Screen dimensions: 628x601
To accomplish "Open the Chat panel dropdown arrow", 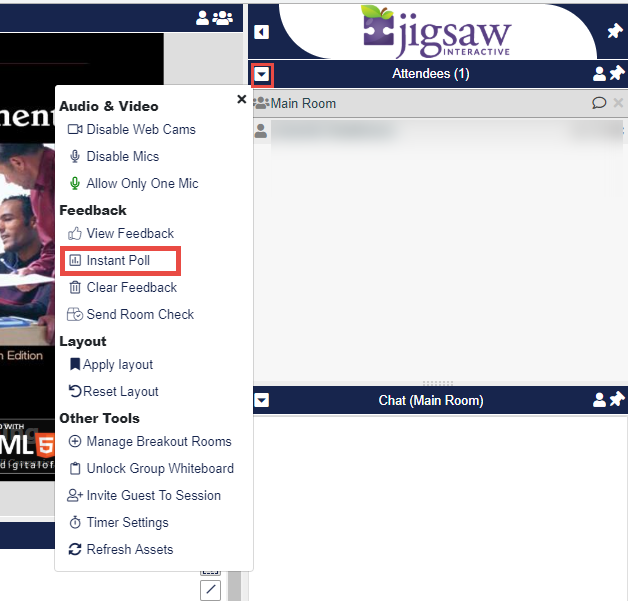I will [x=261, y=400].
